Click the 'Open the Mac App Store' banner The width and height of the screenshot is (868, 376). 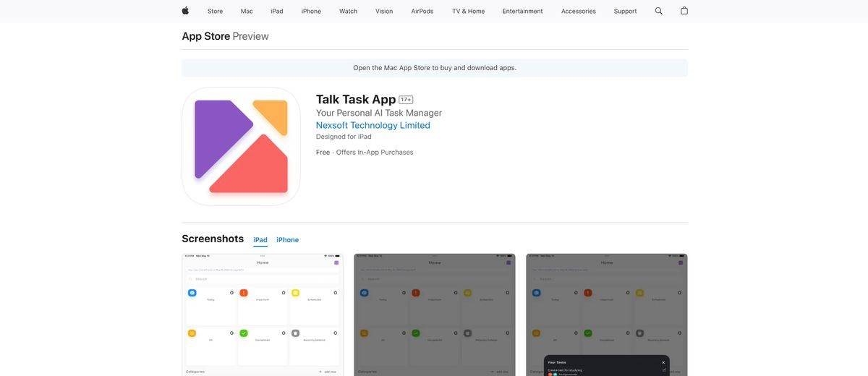coord(435,68)
